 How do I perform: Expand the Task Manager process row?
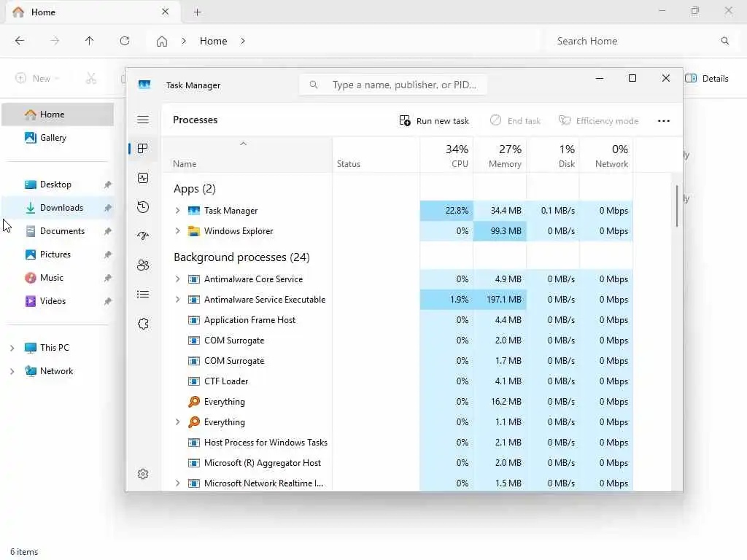tap(178, 211)
